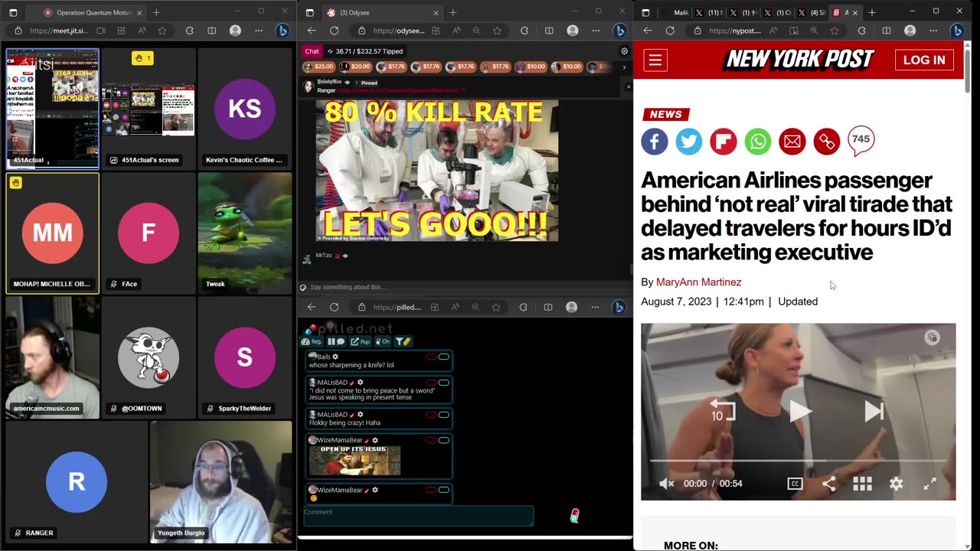Viewport: 980px width, 551px height.
Task: Skip to next NY Post video
Action: click(874, 411)
